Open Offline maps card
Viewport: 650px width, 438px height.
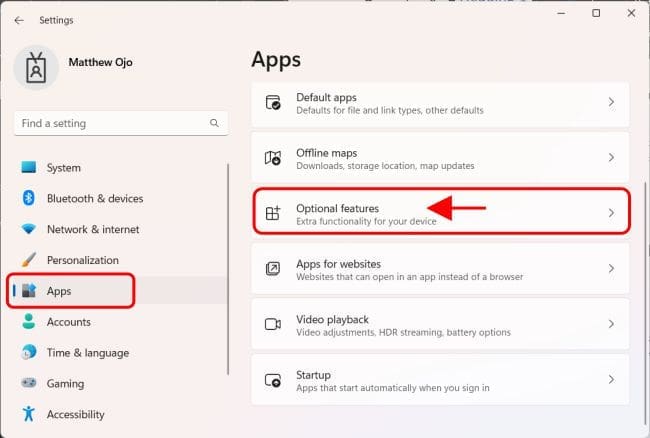click(x=440, y=157)
